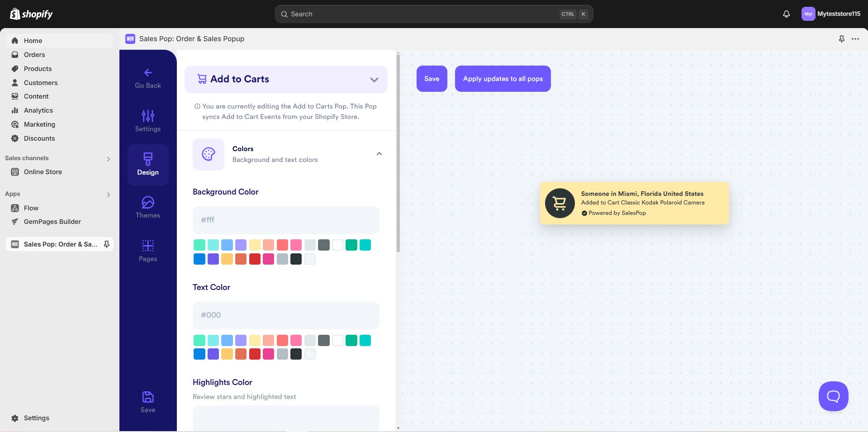
Task: Click the 'Highlights Color' heading
Action: pyautogui.click(x=223, y=382)
